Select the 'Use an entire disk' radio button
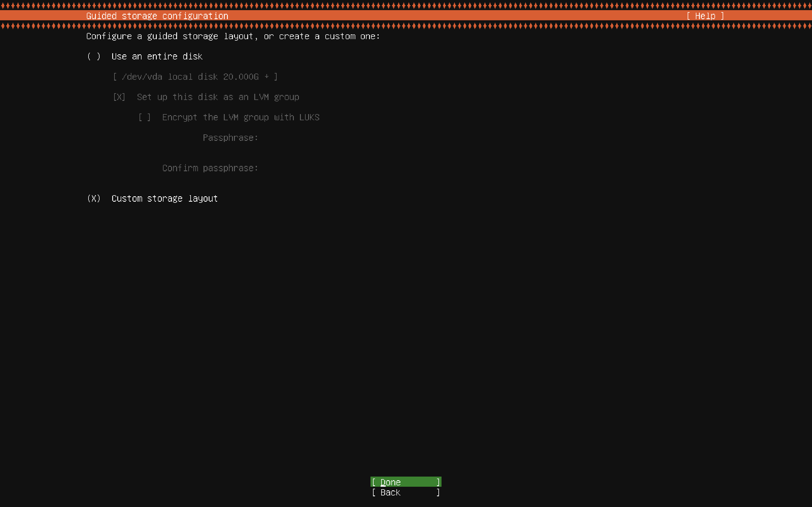The width and height of the screenshot is (812, 507). coord(94,56)
